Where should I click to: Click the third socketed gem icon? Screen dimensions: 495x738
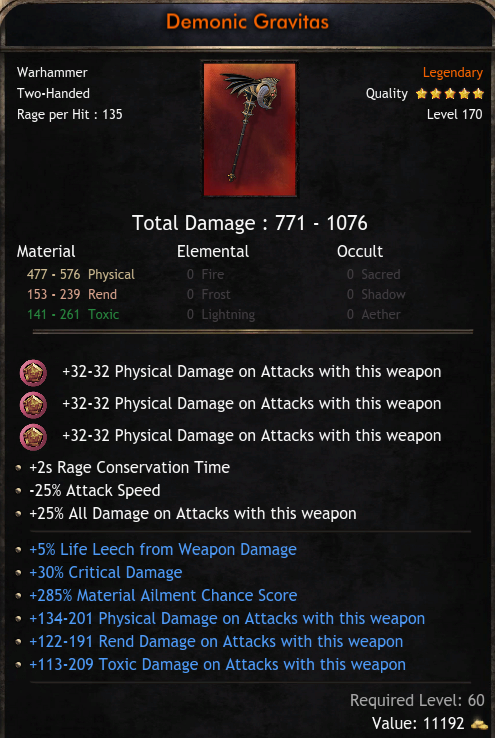[33, 437]
